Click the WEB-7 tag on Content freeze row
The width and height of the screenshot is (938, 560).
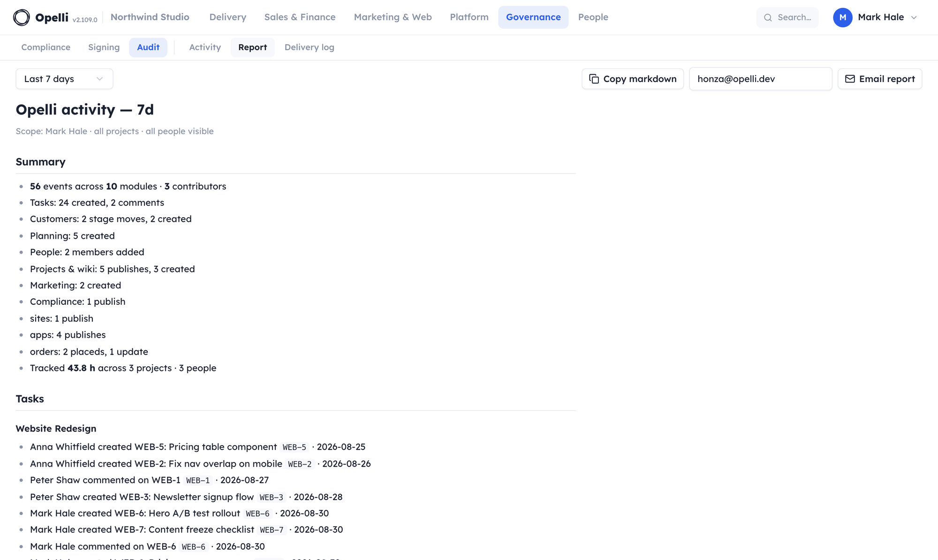click(x=272, y=530)
